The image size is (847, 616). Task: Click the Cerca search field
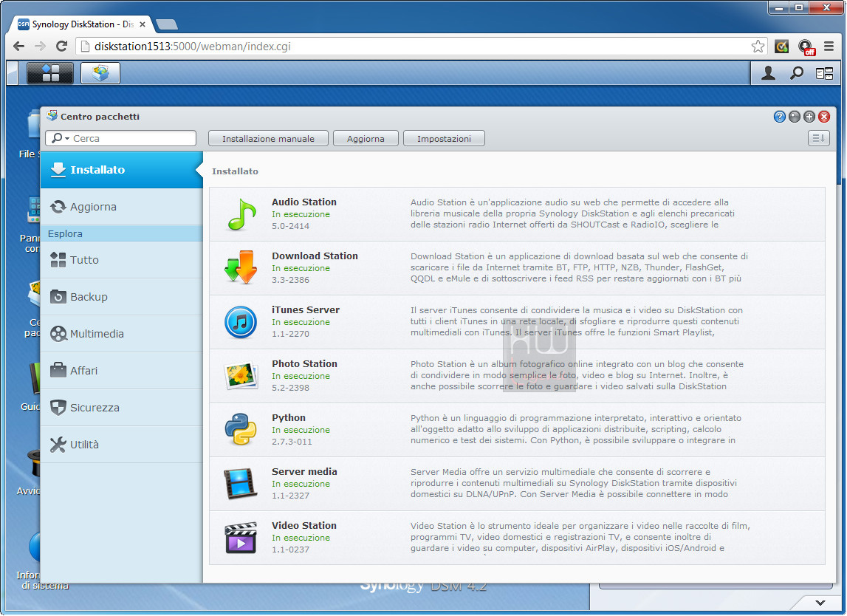click(120, 138)
